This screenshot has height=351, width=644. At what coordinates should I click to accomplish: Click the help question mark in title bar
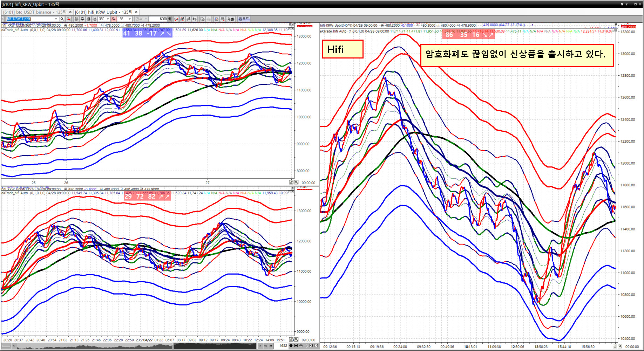(626, 4)
